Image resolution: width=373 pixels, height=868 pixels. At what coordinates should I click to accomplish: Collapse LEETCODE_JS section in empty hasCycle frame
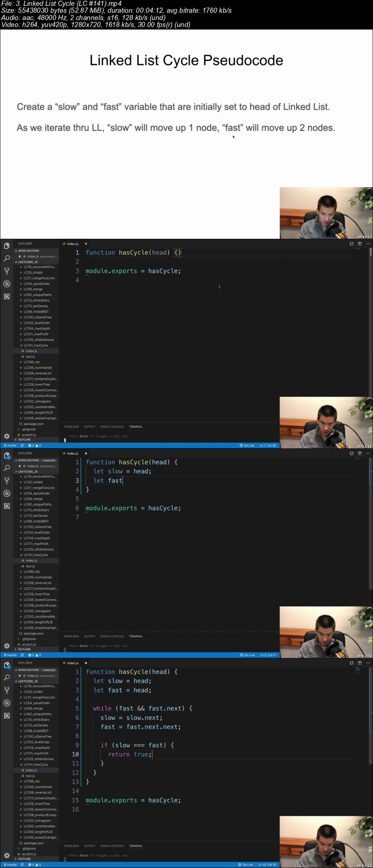click(x=36, y=262)
